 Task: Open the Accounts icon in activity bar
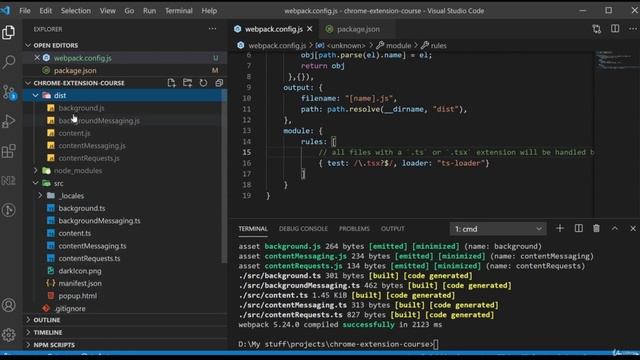pos(9,305)
